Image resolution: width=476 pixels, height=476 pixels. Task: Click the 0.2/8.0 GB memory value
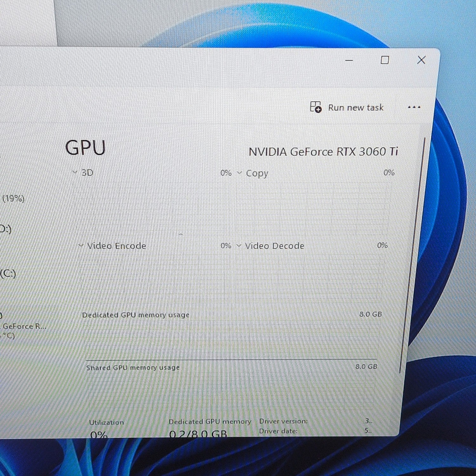point(198,434)
